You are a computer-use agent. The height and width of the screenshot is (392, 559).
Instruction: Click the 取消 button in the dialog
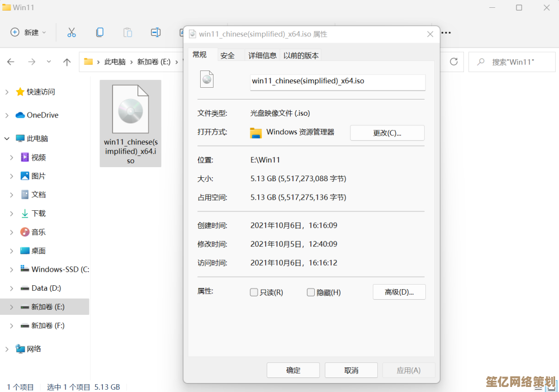[351, 370]
